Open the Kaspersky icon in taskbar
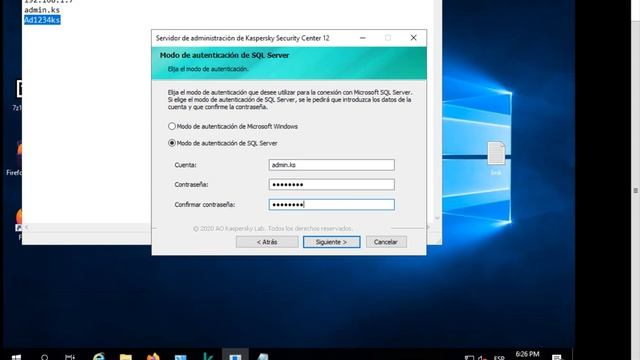 [x=208, y=357]
